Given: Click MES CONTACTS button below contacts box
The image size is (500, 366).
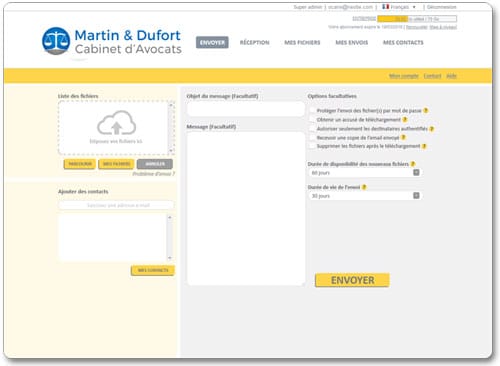Looking at the screenshot, I should pyautogui.click(x=153, y=270).
